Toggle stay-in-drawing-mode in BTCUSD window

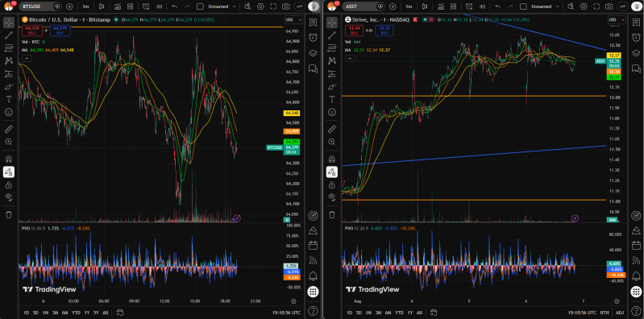pyautogui.click(x=9, y=172)
